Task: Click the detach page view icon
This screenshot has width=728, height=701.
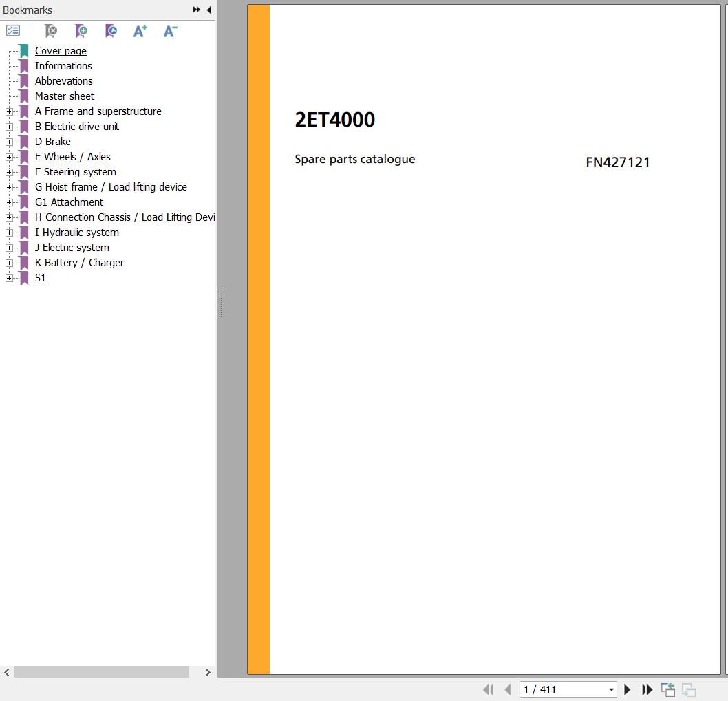Action: 667,689
